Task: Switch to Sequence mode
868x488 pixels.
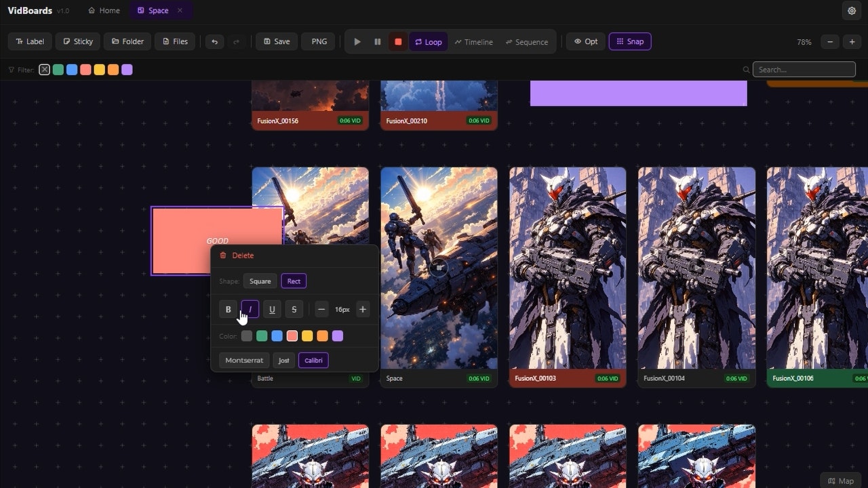Action: (x=526, y=41)
